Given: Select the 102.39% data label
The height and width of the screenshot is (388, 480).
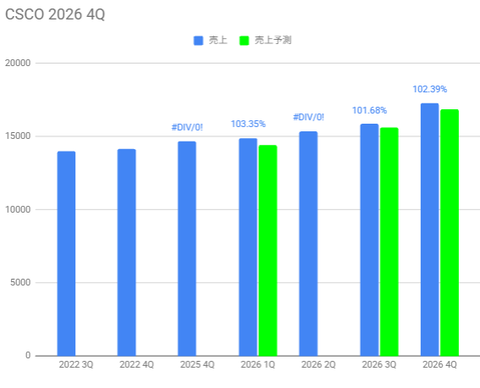Looking at the screenshot, I should tap(430, 89).
